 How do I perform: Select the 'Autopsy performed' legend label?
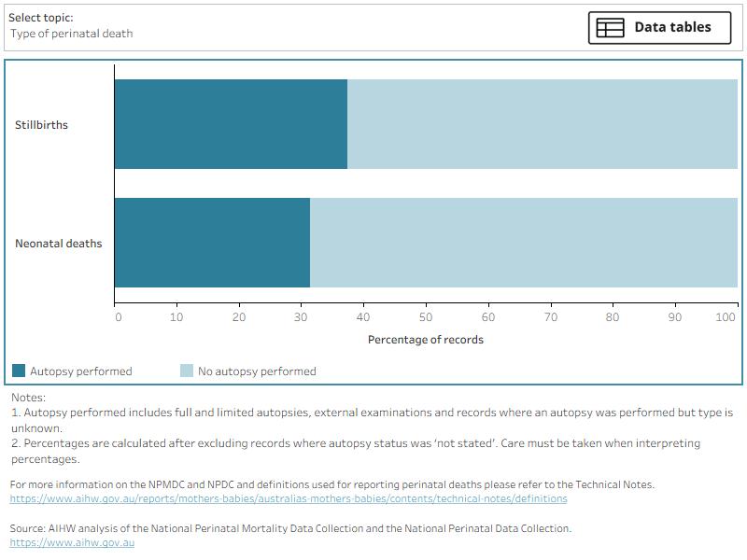[x=81, y=371]
